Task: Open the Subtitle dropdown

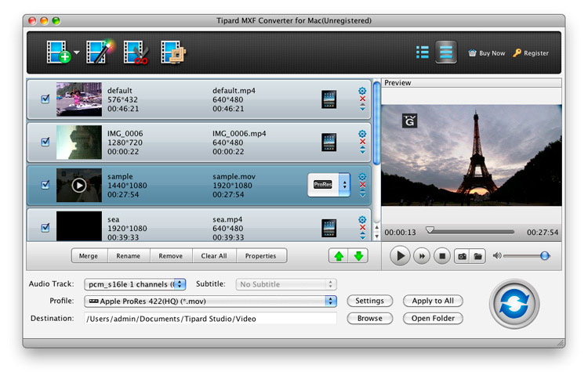Action: pos(286,284)
